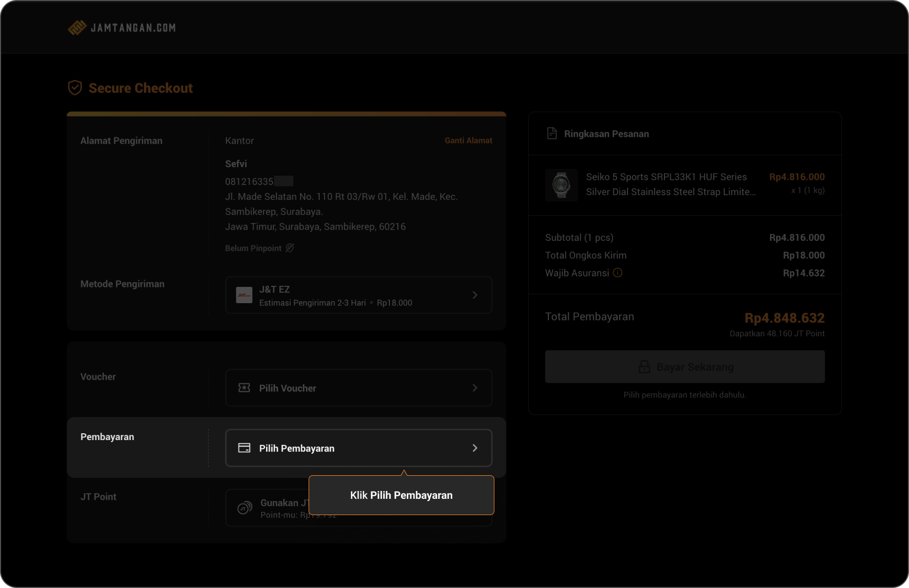Click the Dapatkan 48.160 JT Point text
This screenshot has height=588, width=909.
click(x=777, y=334)
